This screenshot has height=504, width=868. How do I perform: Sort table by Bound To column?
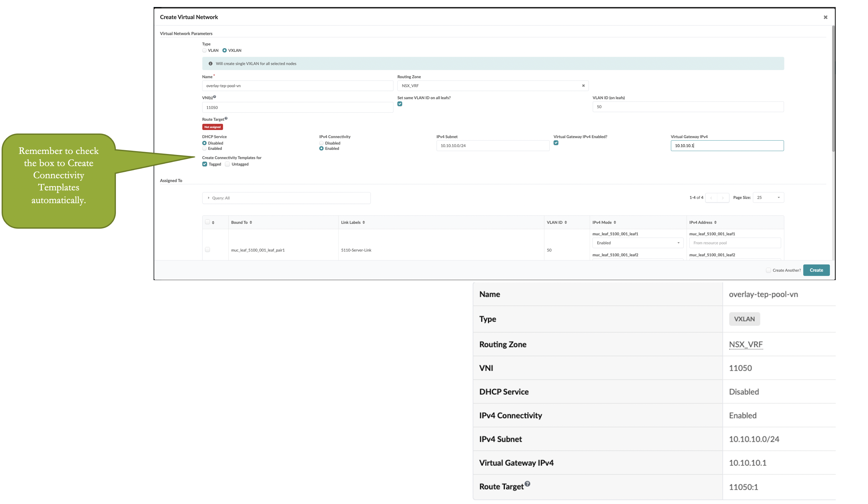[251, 223]
